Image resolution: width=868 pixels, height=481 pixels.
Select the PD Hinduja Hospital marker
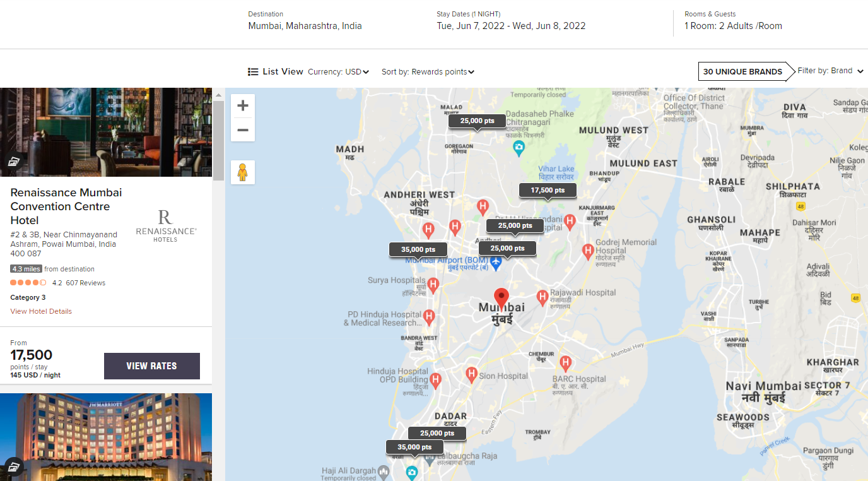tap(429, 317)
